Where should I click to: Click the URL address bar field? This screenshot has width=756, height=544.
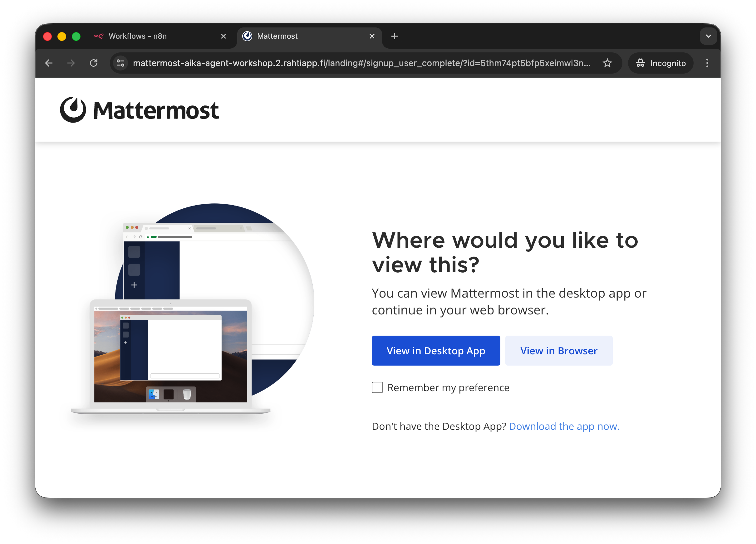pyautogui.click(x=361, y=63)
